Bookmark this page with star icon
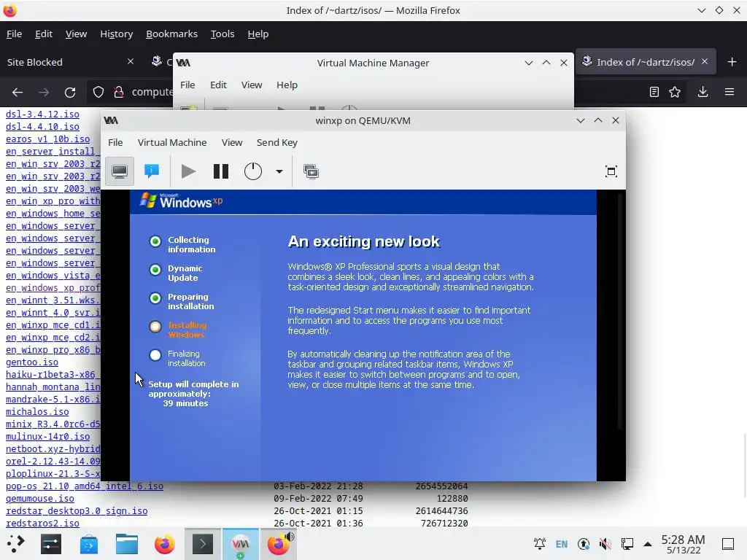747x560 pixels. click(x=675, y=92)
